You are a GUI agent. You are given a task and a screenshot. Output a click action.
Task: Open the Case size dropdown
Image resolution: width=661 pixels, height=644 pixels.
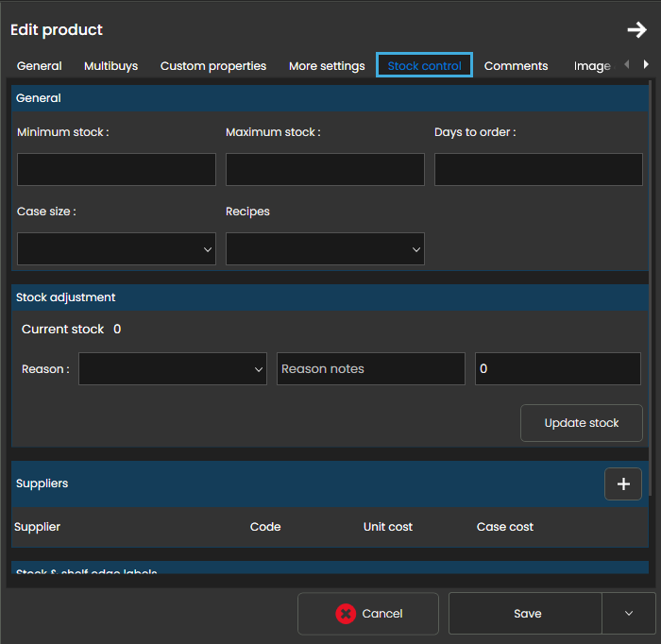pyautogui.click(x=116, y=249)
